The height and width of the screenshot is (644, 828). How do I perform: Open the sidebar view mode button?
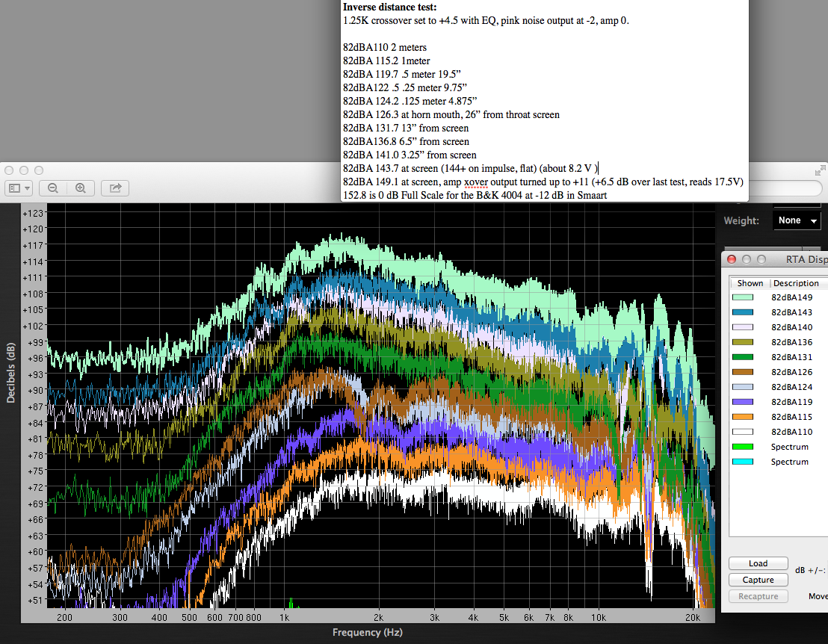pyautogui.click(x=19, y=188)
